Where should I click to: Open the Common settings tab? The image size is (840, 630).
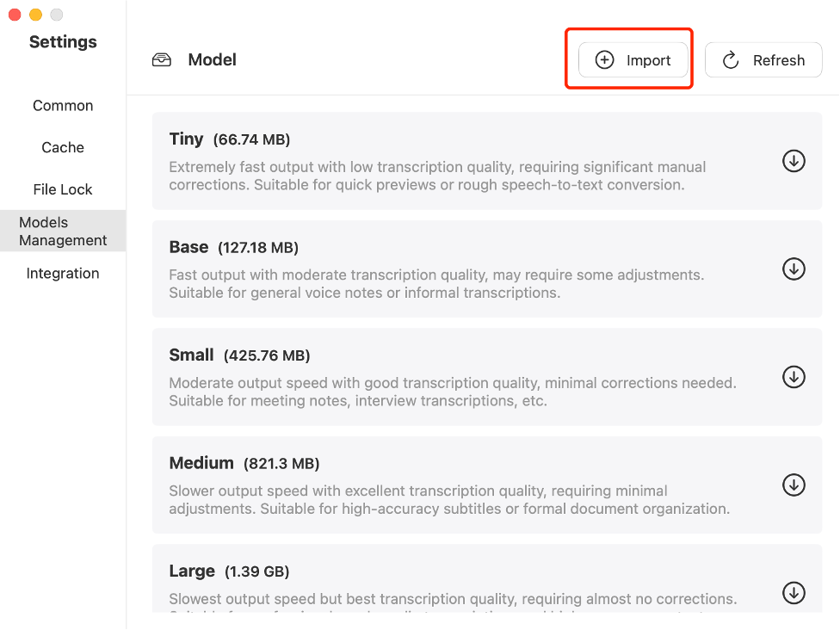(x=63, y=106)
